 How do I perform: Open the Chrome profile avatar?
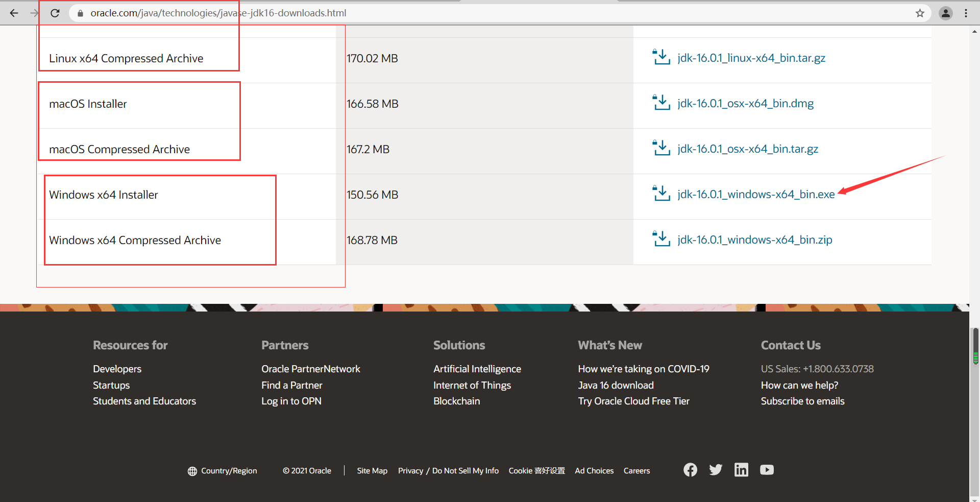tap(945, 13)
